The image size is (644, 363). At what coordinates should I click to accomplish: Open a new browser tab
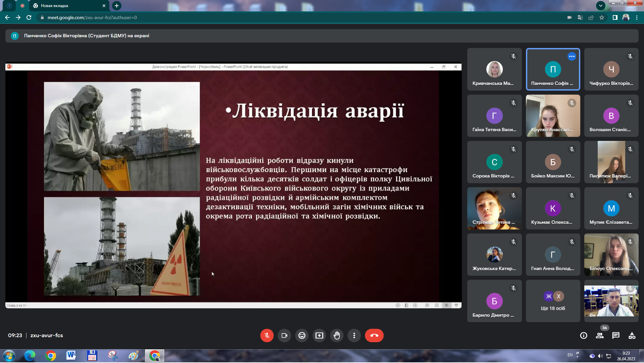[116, 6]
